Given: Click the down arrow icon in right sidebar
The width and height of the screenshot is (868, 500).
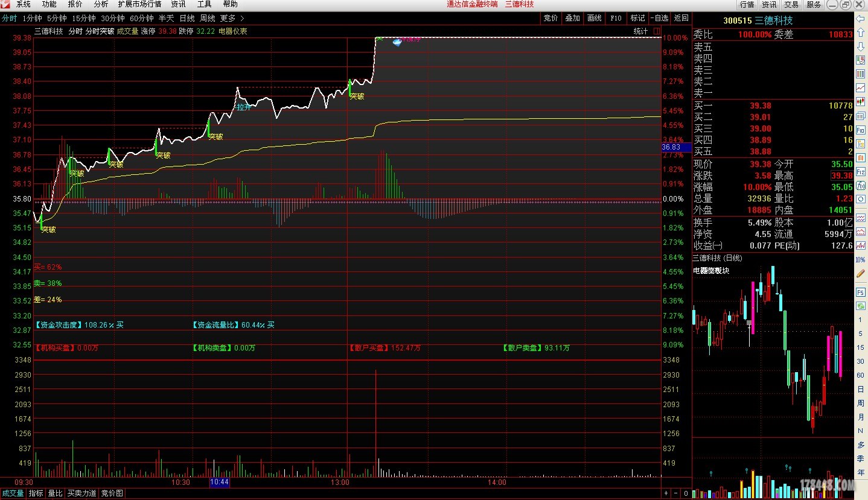Looking at the screenshot, I should click(861, 46).
